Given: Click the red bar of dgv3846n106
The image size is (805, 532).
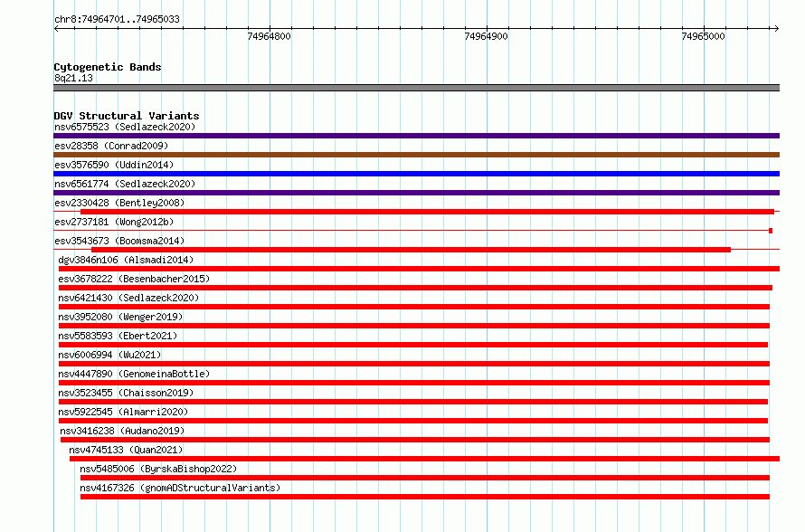Looking at the screenshot, I should (419, 269).
